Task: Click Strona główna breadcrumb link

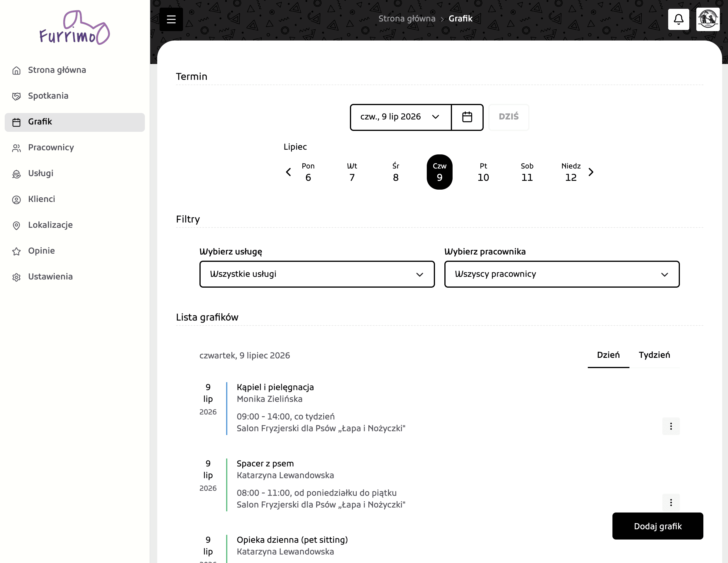Action: 407,19
